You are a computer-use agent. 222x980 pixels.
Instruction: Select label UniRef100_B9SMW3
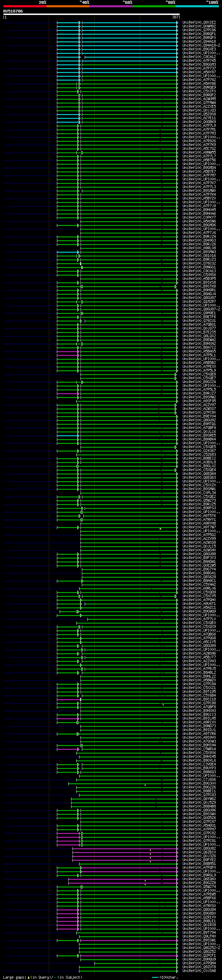tap(199, 252)
